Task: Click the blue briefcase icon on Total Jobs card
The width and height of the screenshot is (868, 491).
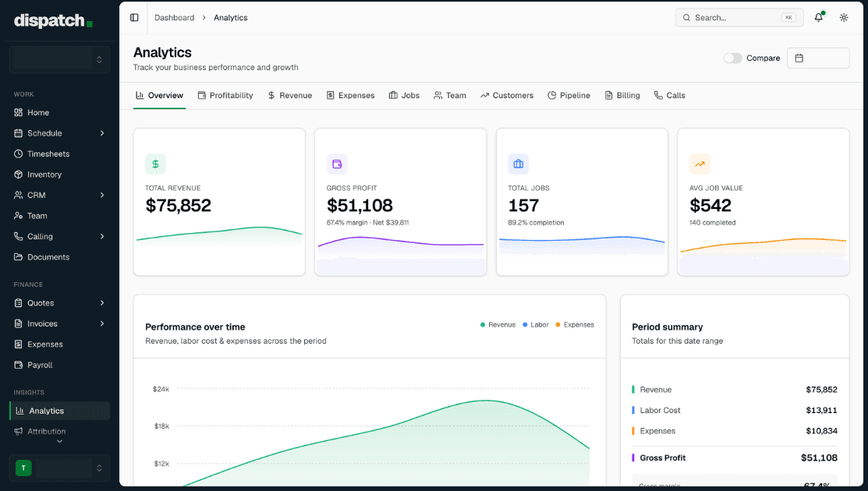Action: coord(518,164)
